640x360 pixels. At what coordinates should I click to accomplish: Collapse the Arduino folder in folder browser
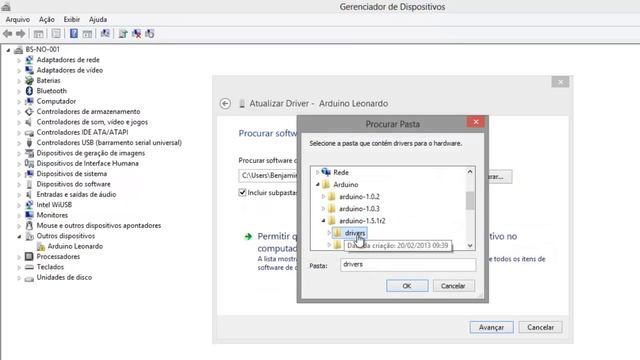tap(317, 184)
